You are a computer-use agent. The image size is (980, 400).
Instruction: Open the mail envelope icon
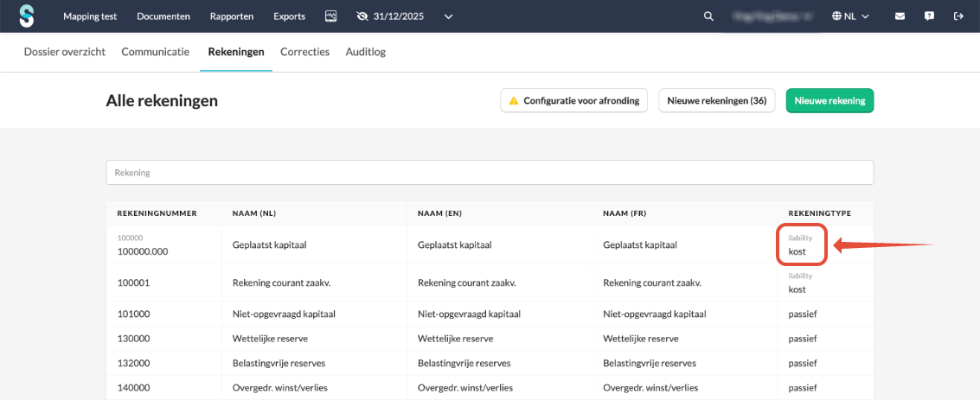(900, 16)
